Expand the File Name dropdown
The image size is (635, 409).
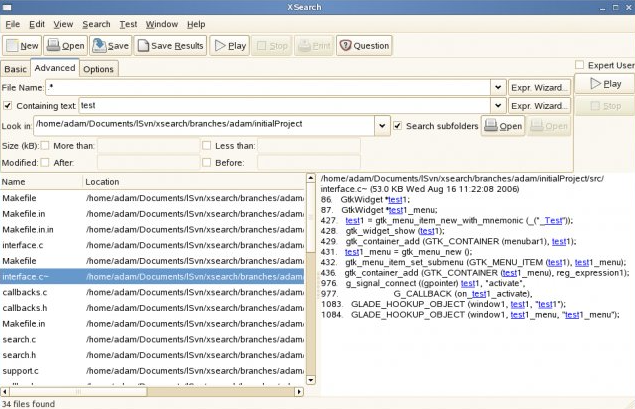pos(498,87)
